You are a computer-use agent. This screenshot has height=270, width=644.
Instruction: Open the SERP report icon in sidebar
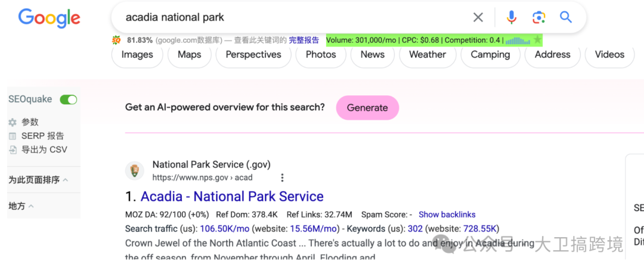[x=13, y=136]
